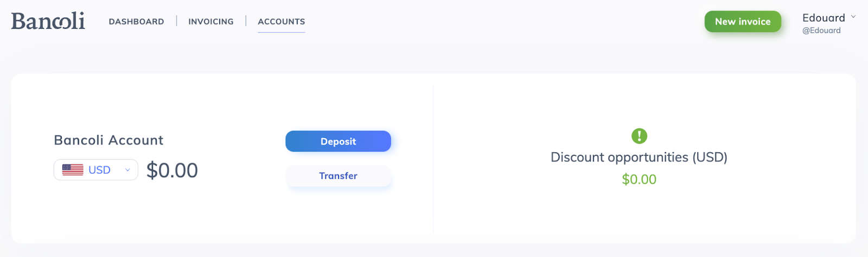Click the separator between Invoicing and Accounts
This screenshot has height=257, width=868.
pyautogui.click(x=246, y=21)
